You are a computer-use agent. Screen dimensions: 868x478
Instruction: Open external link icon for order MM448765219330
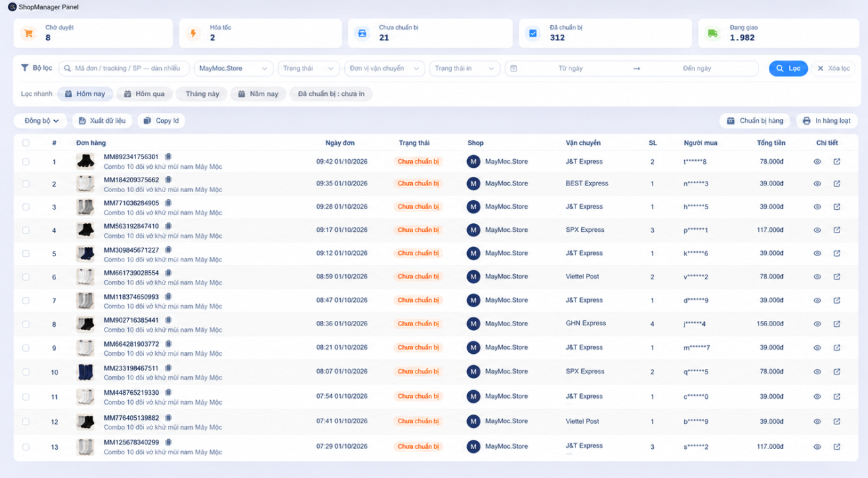click(x=837, y=397)
